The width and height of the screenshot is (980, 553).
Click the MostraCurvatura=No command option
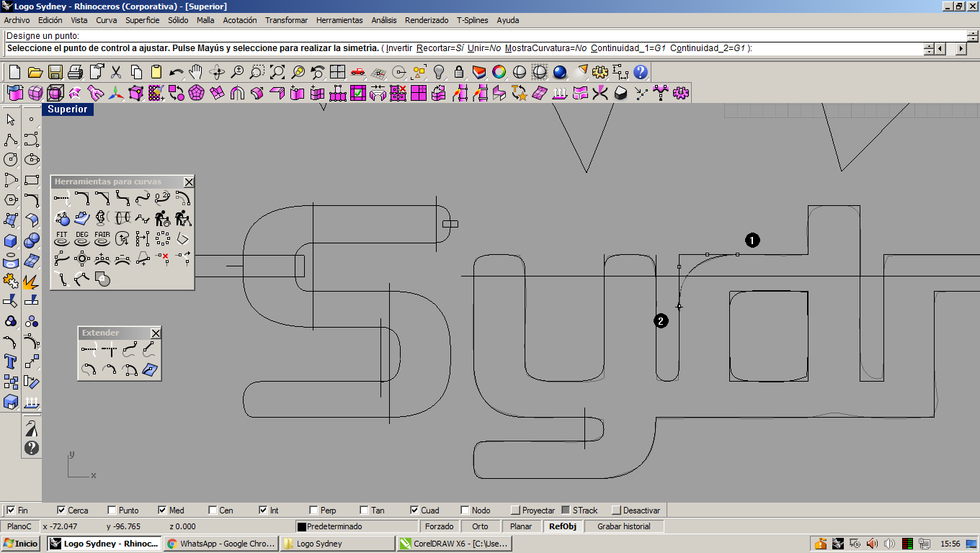pyautogui.click(x=545, y=48)
